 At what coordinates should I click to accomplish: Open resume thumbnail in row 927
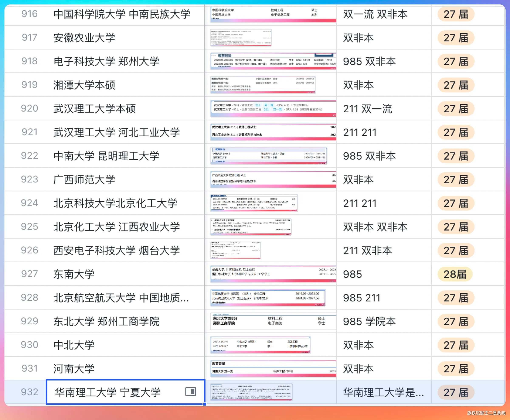coord(273,274)
